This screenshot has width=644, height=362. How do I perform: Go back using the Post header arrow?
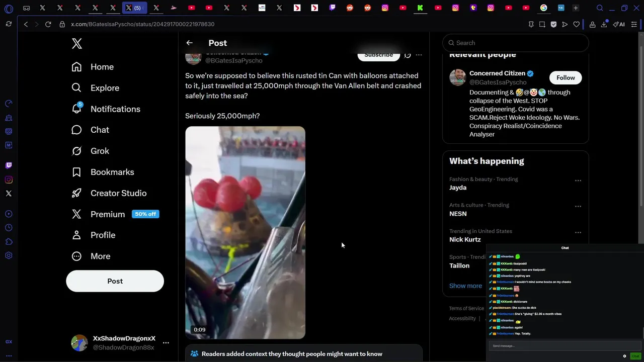click(189, 43)
